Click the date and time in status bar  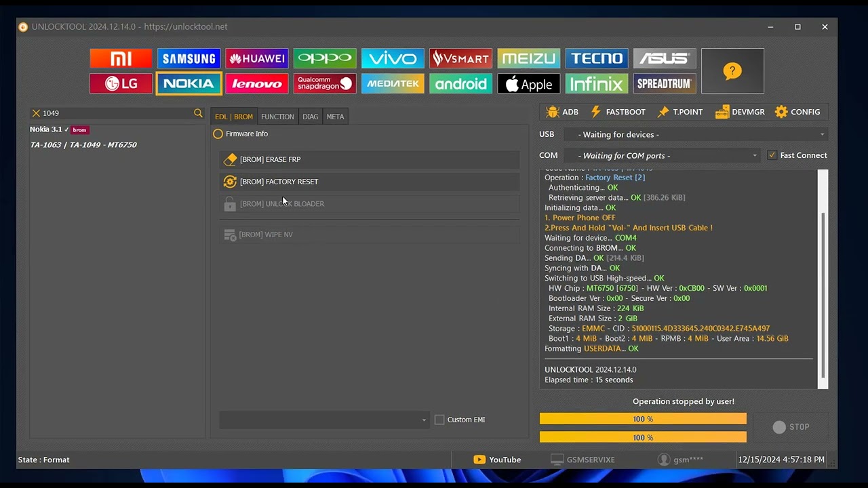[x=782, y=460]
